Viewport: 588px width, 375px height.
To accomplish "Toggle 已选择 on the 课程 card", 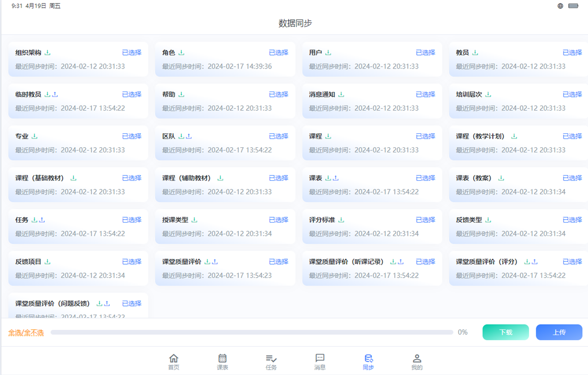I will 425,136.
